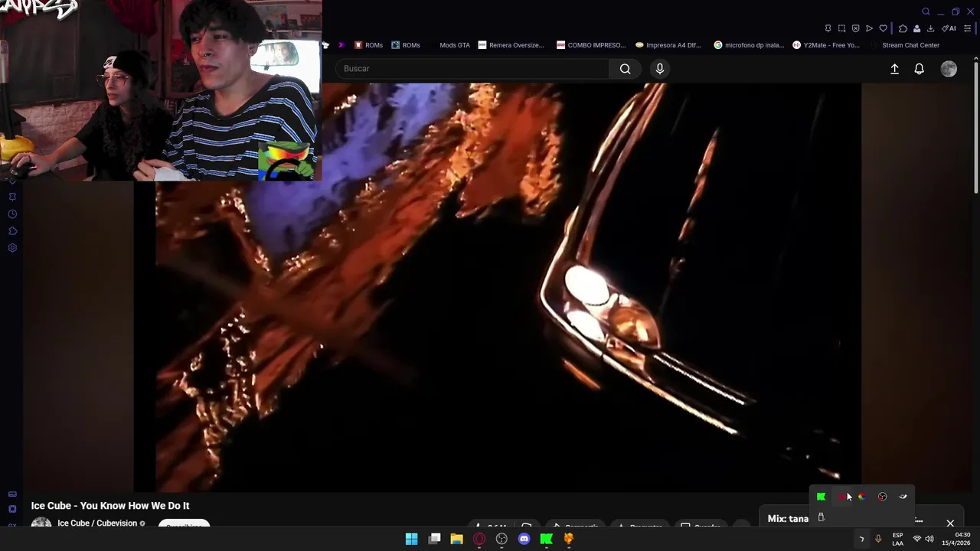Open the extensions cube icon in toolbar
The width and height of the screenshot is (980, 551).
(903, 28)
